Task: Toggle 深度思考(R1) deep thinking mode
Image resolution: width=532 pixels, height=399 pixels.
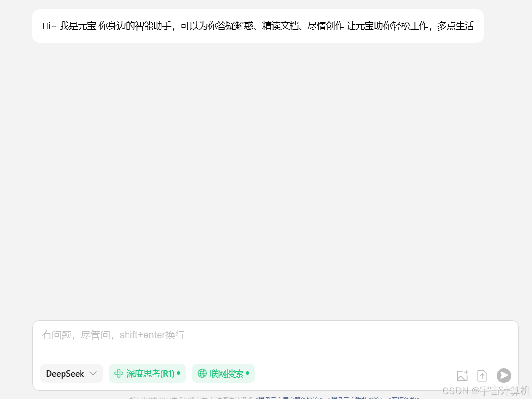Action: pyautogui.click(x=147, y=374)
